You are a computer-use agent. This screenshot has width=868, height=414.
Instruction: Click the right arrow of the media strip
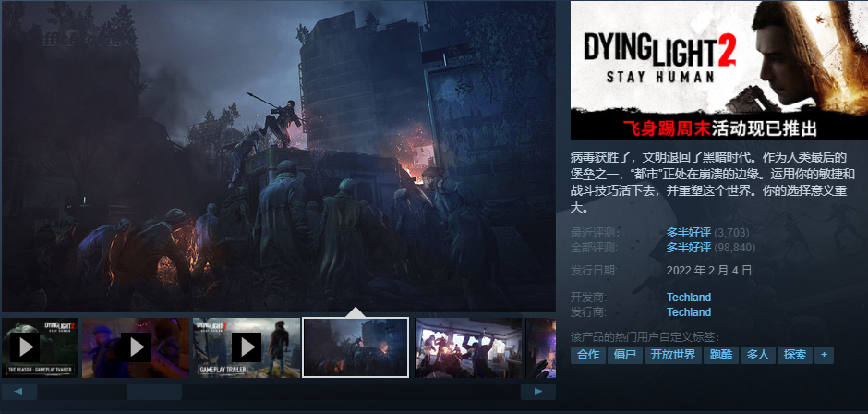(x=537, y=392)
